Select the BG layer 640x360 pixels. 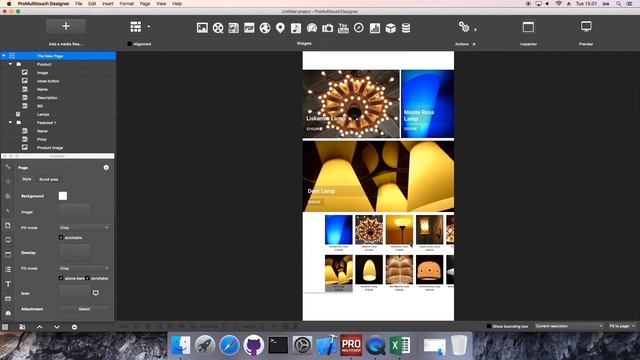[58, 106]
